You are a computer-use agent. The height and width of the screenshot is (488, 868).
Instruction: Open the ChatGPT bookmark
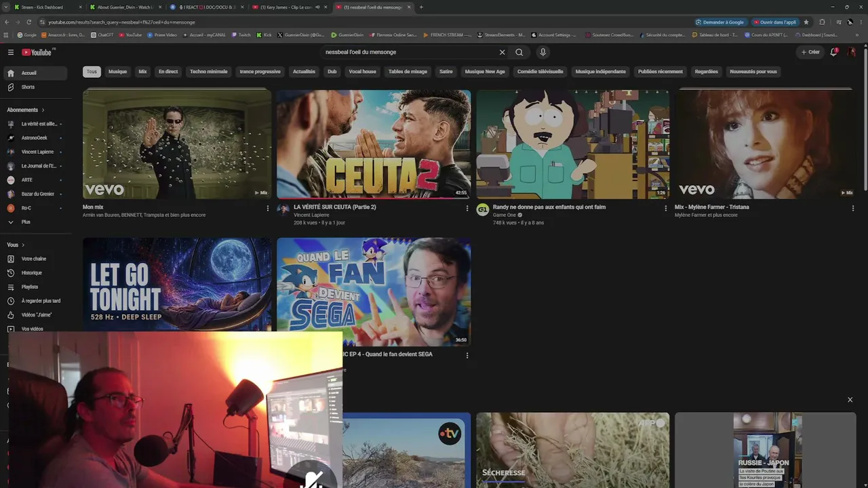click(103, 35)
